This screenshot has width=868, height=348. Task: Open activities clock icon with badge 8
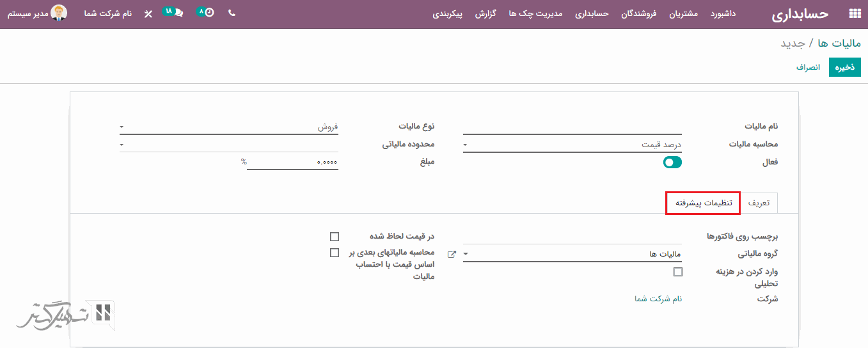208,13
